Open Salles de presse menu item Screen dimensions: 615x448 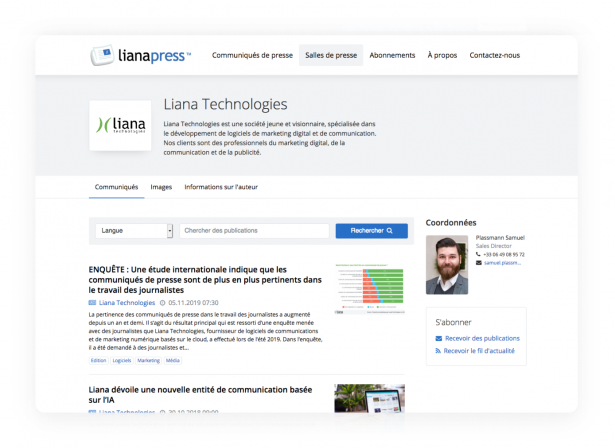331,55
